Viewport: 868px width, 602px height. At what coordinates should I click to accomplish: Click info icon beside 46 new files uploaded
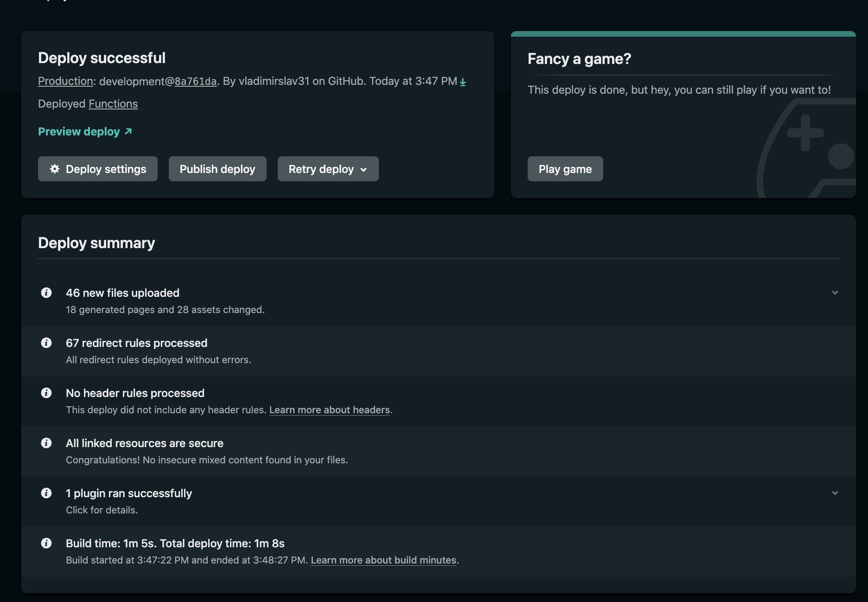[46, 293]
